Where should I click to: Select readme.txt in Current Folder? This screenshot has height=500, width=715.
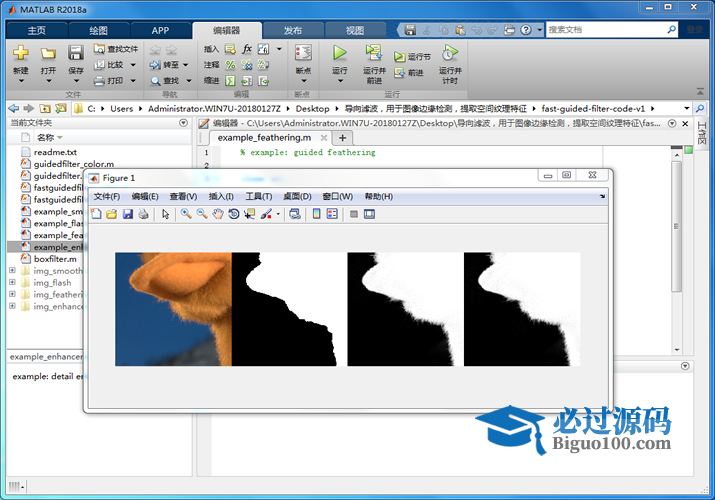tap(55, 152)
